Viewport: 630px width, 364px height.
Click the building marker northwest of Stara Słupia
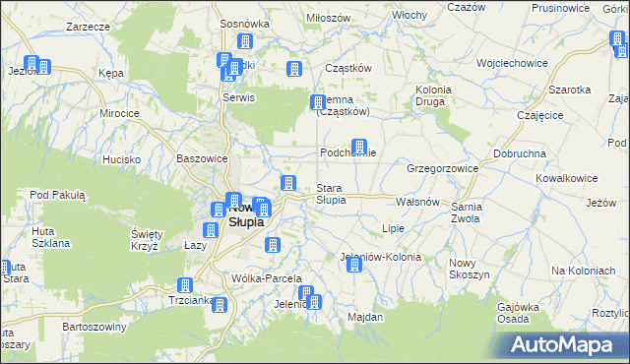pos(288,183)
